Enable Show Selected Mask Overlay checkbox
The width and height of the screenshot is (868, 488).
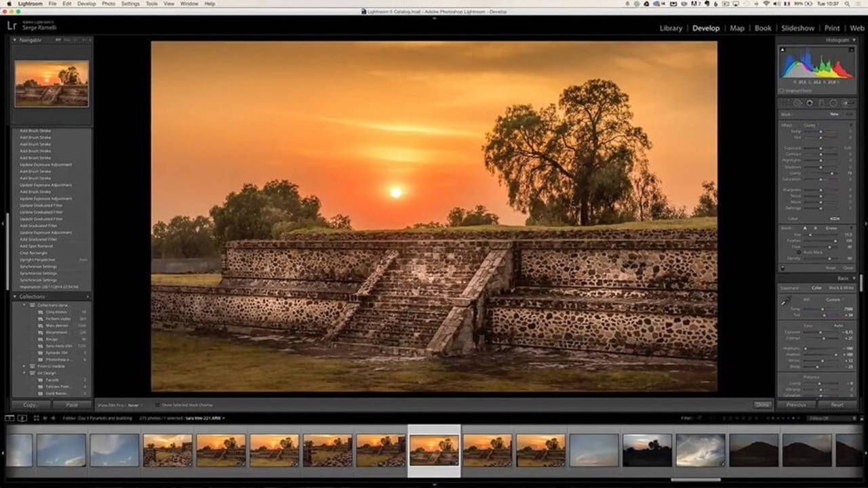(158, 405)
